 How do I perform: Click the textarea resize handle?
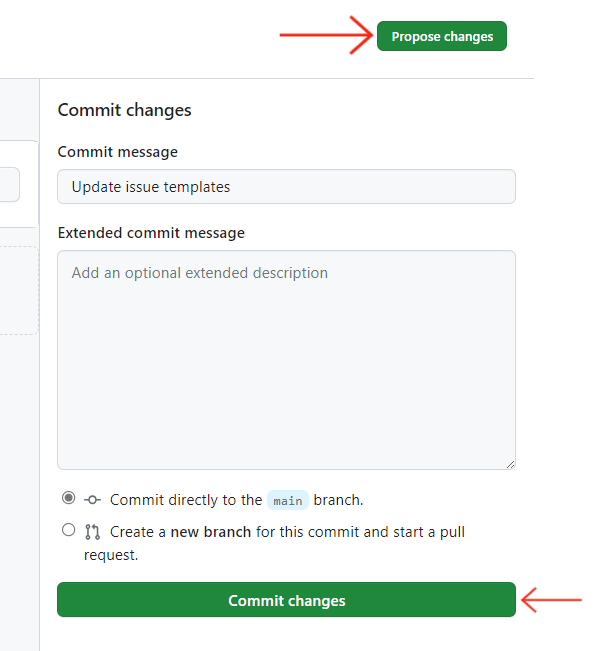click(x=511, y=465)
